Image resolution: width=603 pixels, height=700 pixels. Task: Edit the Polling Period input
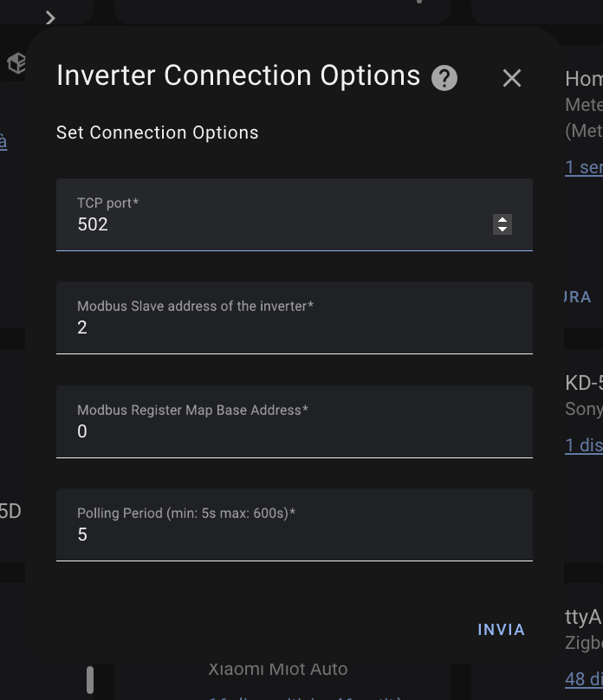[x=294, y=535]
